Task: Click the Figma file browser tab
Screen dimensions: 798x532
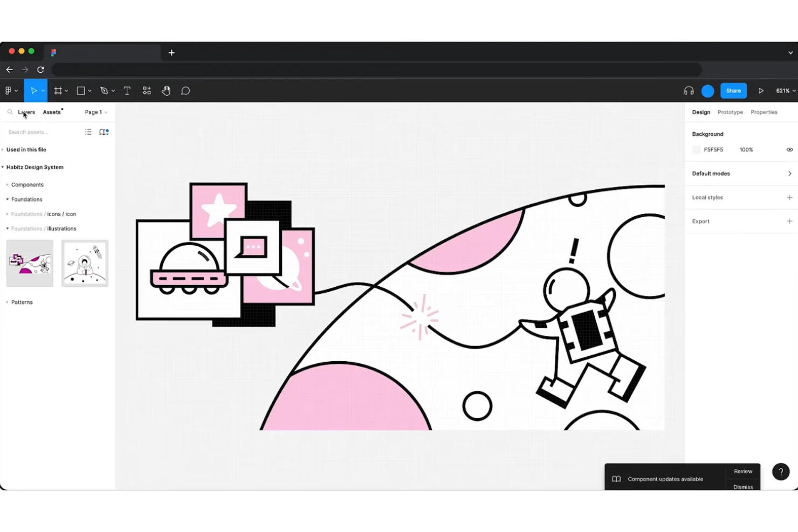Action: click(x=102, y=53)
